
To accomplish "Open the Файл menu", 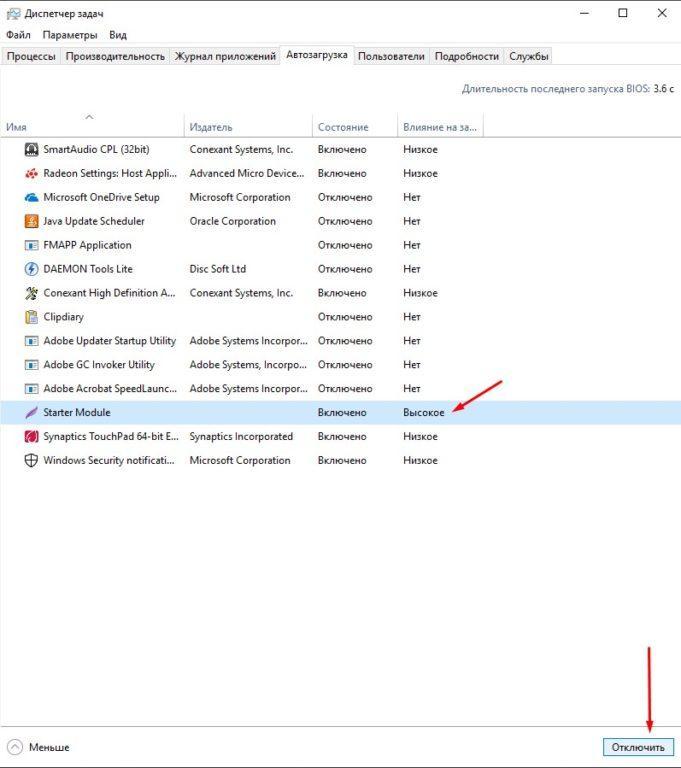I will tap(18, 35).
